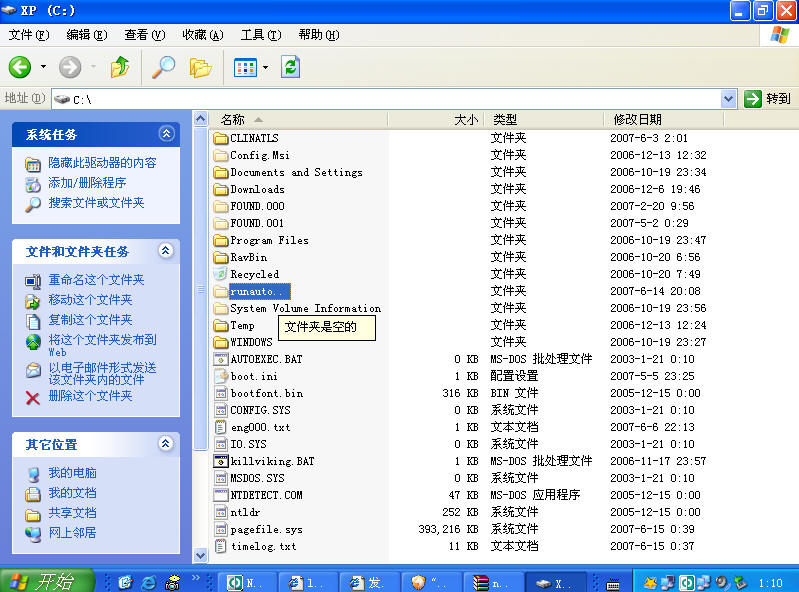
Task: Select the pagefile.sys file name
Action: (x=267, y=529)
